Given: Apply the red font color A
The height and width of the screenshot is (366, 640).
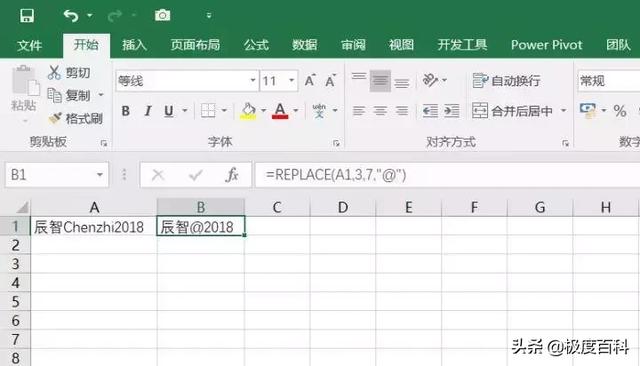Looking at the screenshot, I should [280, 111].
